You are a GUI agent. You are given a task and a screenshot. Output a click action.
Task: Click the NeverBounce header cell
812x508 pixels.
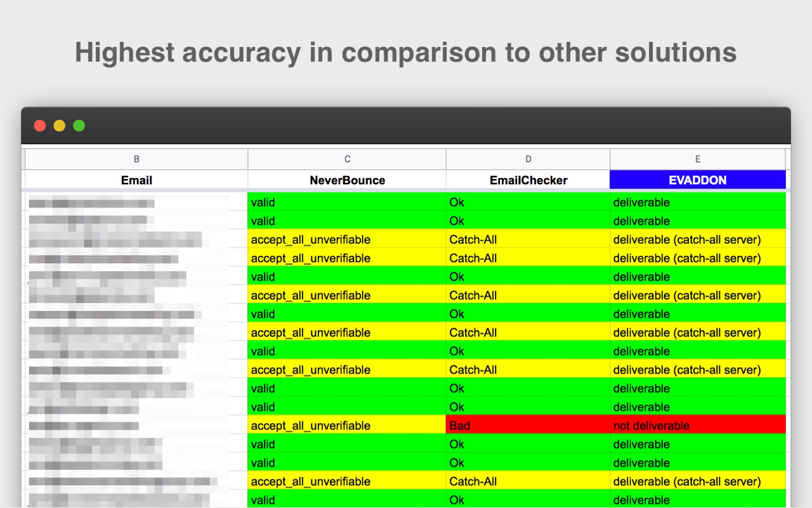tap(347, 180)
